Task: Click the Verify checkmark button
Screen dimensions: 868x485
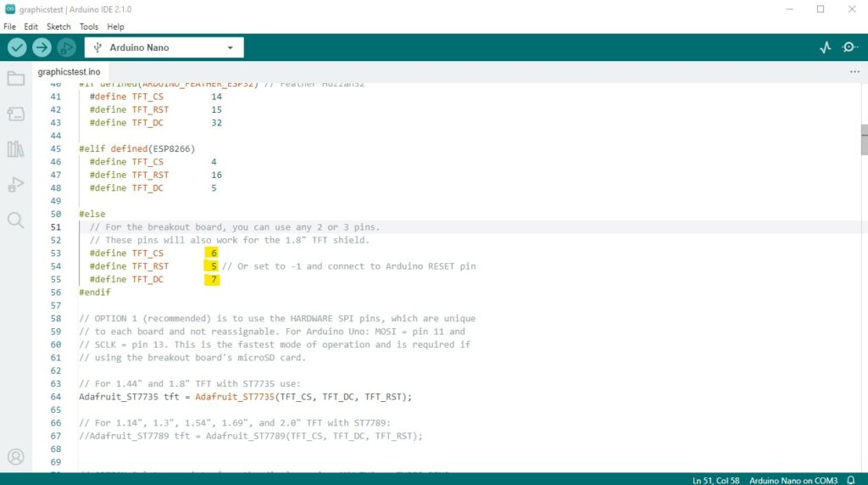Action: tap(17, 47)
